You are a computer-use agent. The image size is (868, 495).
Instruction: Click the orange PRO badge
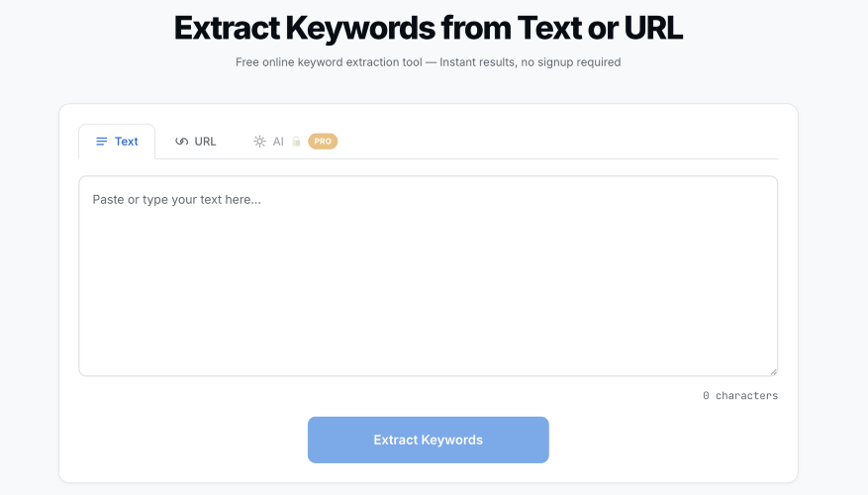coord(323,142)
